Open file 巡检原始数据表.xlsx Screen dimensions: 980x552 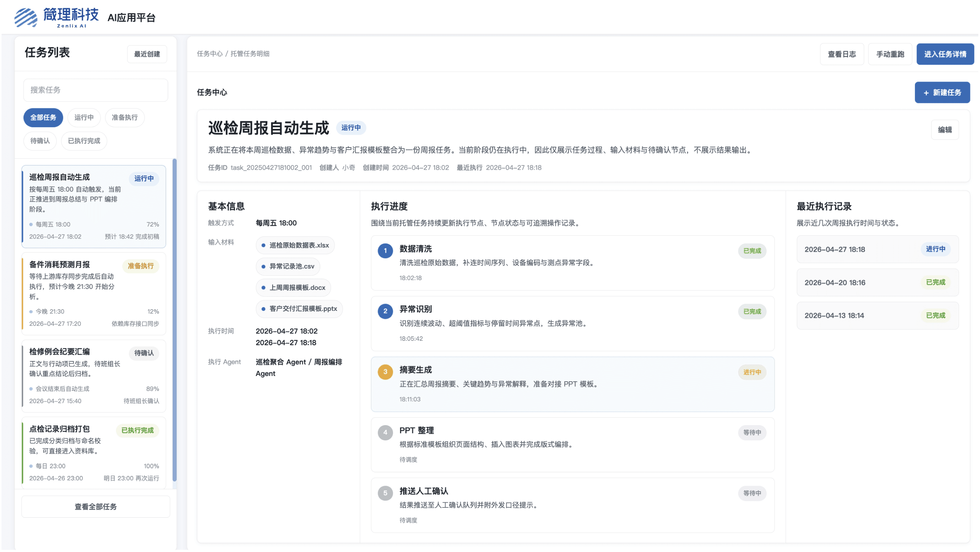tap(295, 245)
